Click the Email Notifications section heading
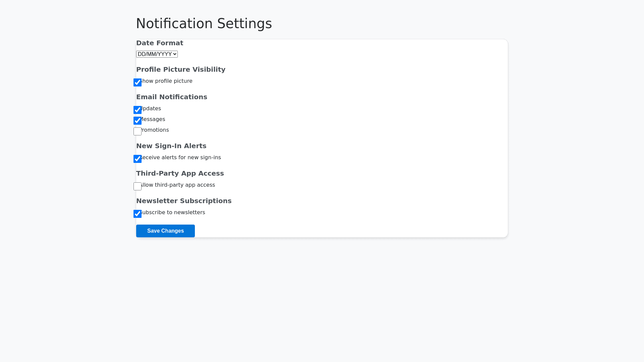This screenshot has height=362, width=644. tap(171, 97)
